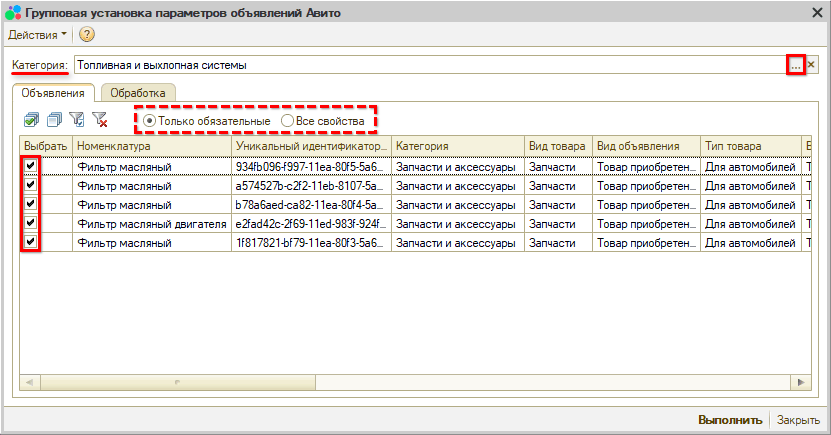Click the horizontal scrollbar right arrow
The height and width of the screenshot is (435, 831).
803,382
